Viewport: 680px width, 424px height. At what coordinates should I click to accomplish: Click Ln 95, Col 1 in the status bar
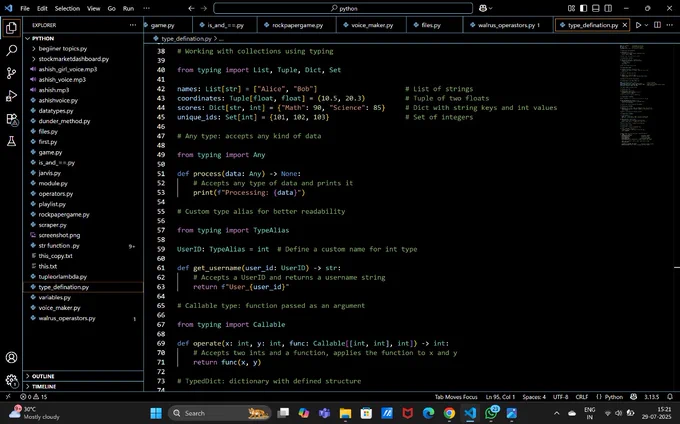500,397
